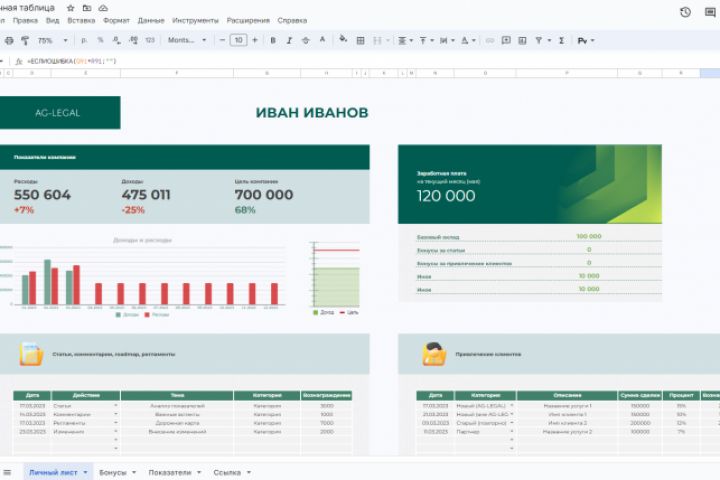Open the functions sigma menu
720x480 pixels.
pyautogui.click(x=561, y=40)
